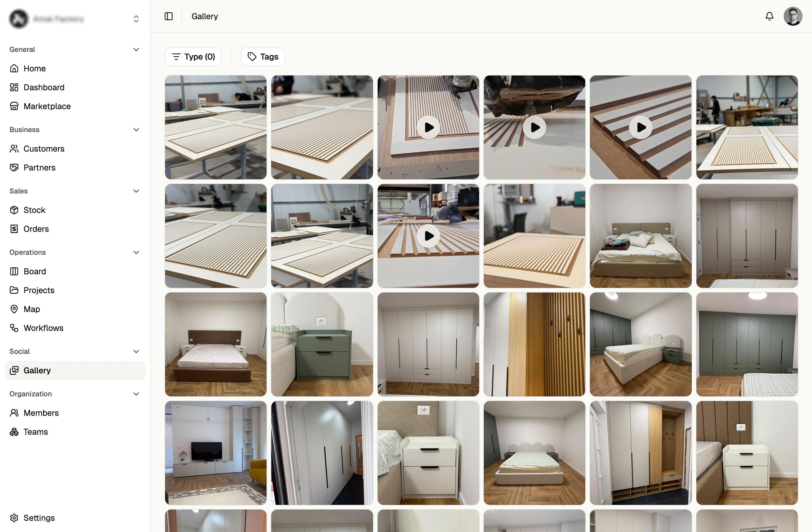This screenshot has width=812, height=532.
Task: Open the Tags filter
Action: 263,57
